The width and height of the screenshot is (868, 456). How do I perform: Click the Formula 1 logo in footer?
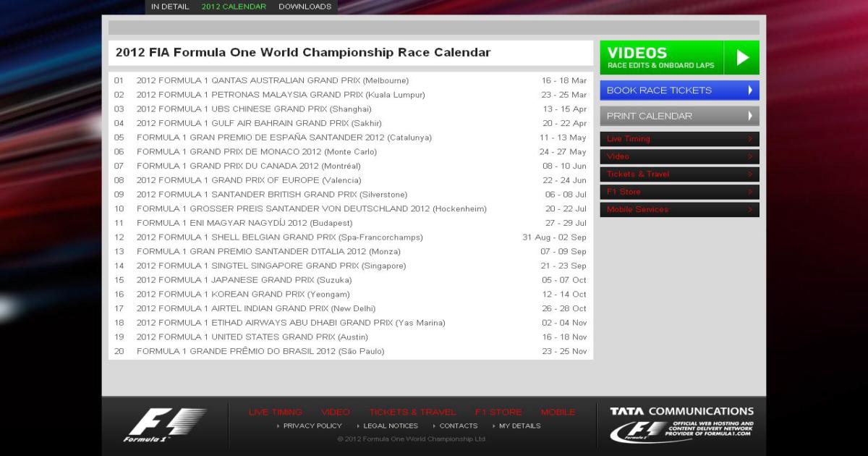(x=164, y=425)
